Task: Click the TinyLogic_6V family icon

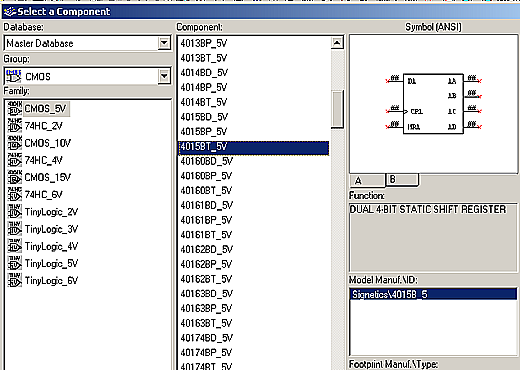Action: coord(15,280)
